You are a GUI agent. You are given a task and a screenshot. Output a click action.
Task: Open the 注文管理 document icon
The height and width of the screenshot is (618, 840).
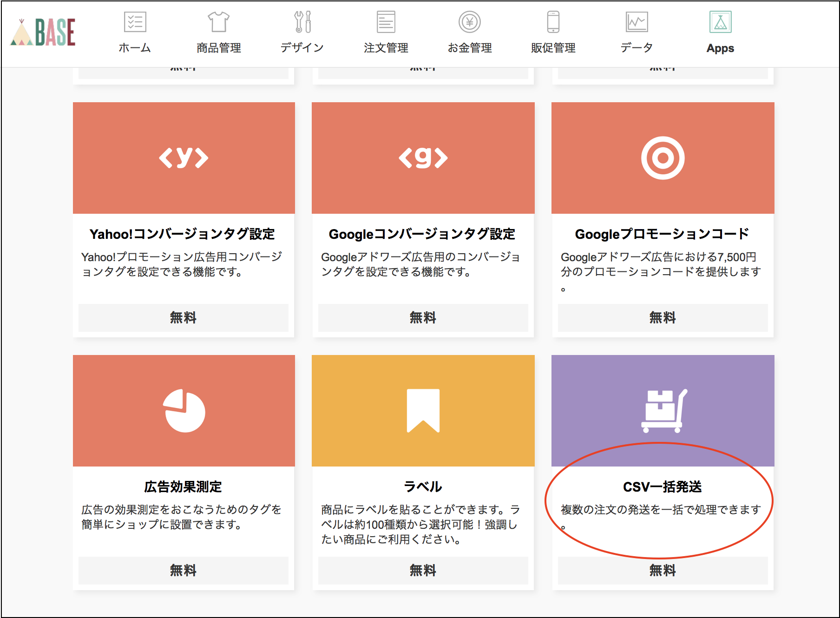(386, 22)
